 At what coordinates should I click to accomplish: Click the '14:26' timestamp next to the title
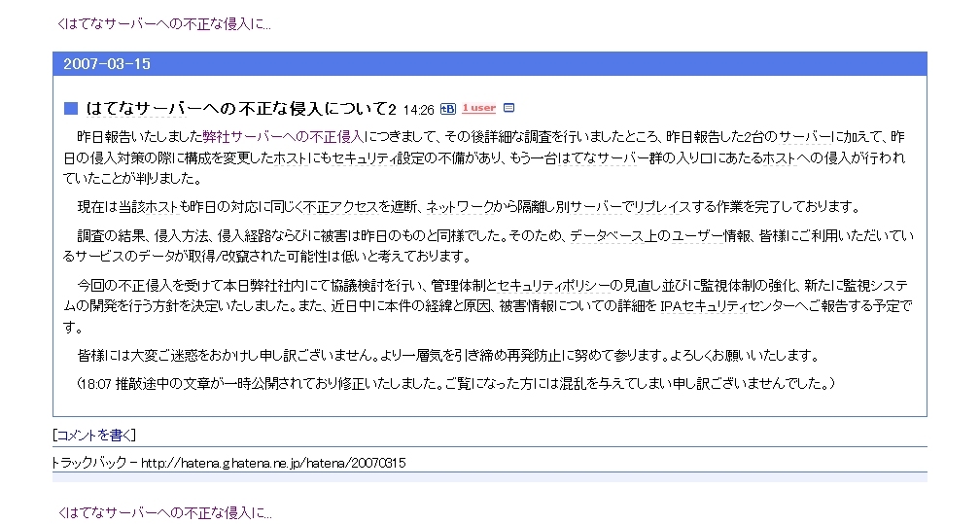click(419, 110)
